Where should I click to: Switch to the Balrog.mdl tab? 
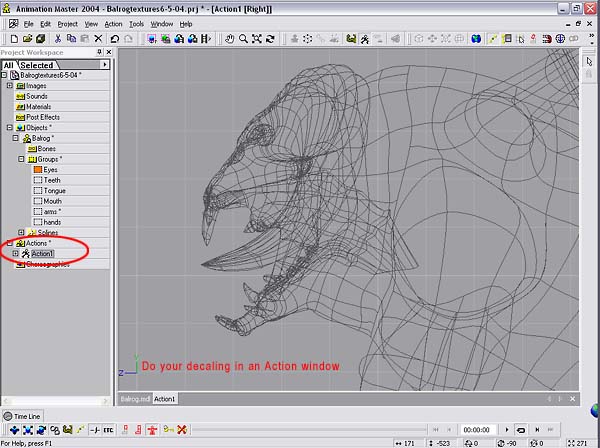134,398
